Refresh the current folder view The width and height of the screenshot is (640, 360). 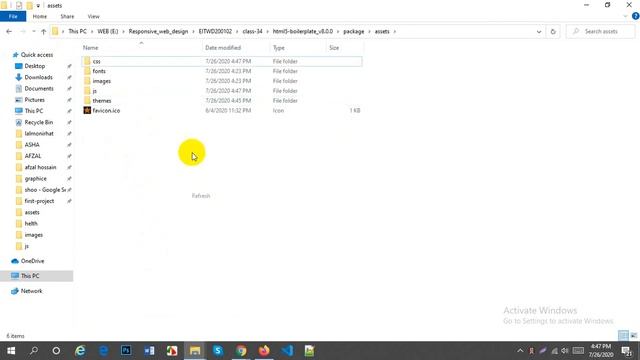coord(553,31)
